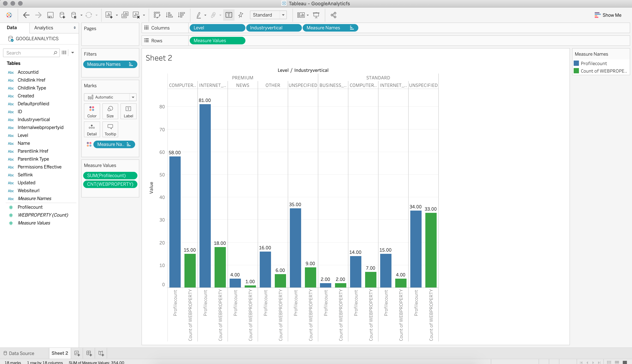Click the blue Profilecount legend swatch
This screenshot has width=632, height=364.
tap(576, 63)
